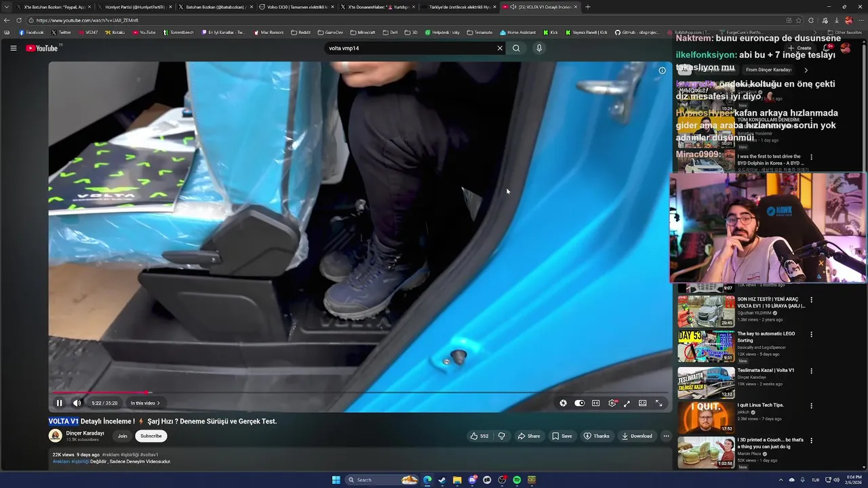Image resolution: width=868 pixels, height=488 pixels.
Task: Seek on the red video progress bar
Action: pyautogui.click(x=360, y=392)
